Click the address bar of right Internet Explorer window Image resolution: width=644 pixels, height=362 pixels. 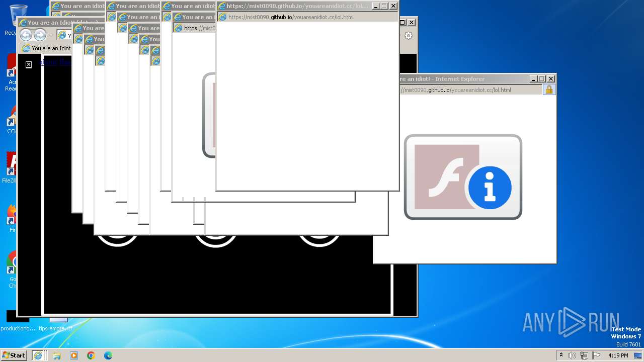tap(470, 90)
